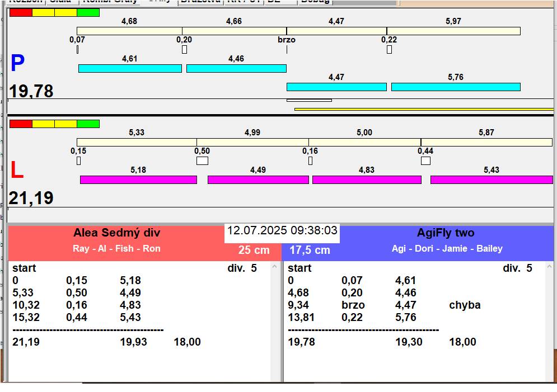This screenshot has height=392, width=557.
Task: Click the cream 5,87 segment in lane L
Action: point(486,142)
